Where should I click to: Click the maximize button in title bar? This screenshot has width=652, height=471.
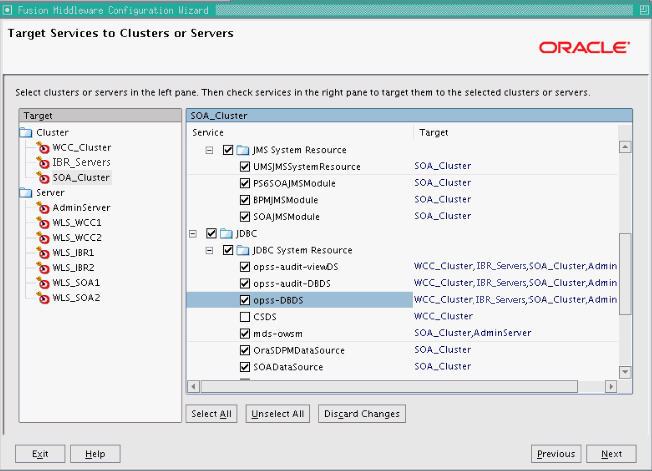coord(644,10)
